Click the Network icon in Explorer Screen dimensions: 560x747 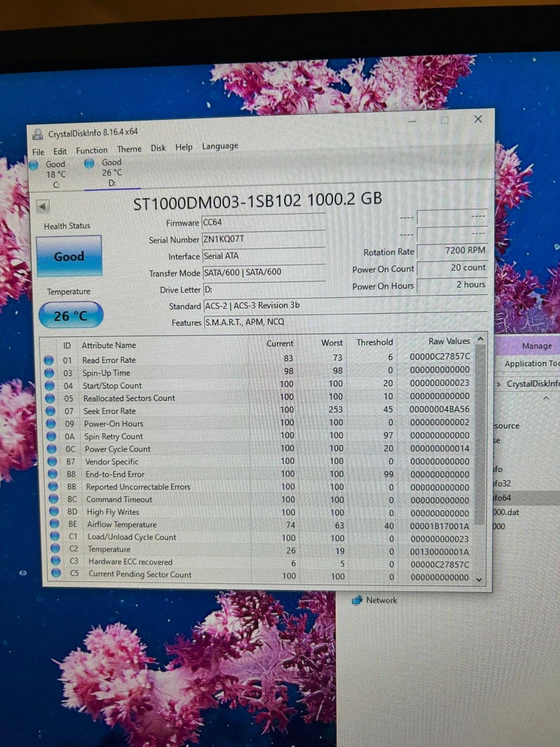coord(357,600)
